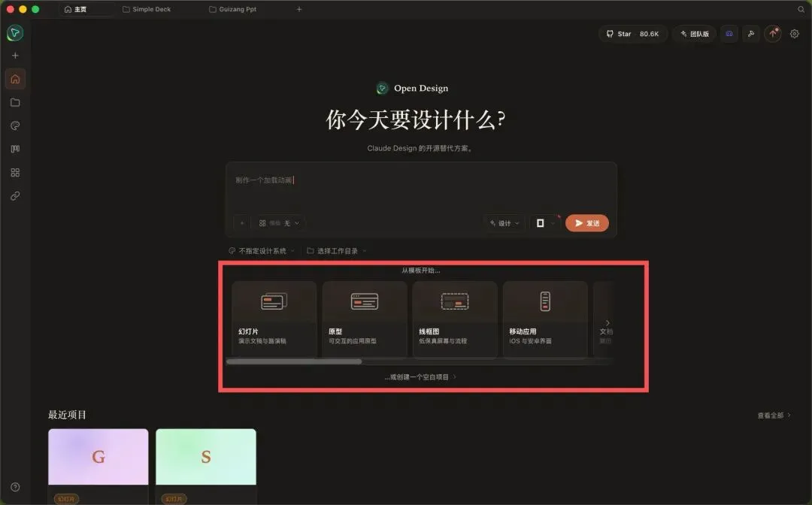Click the 从模板开始 label
Screen dimensions: 812x505
coord(420,271)
